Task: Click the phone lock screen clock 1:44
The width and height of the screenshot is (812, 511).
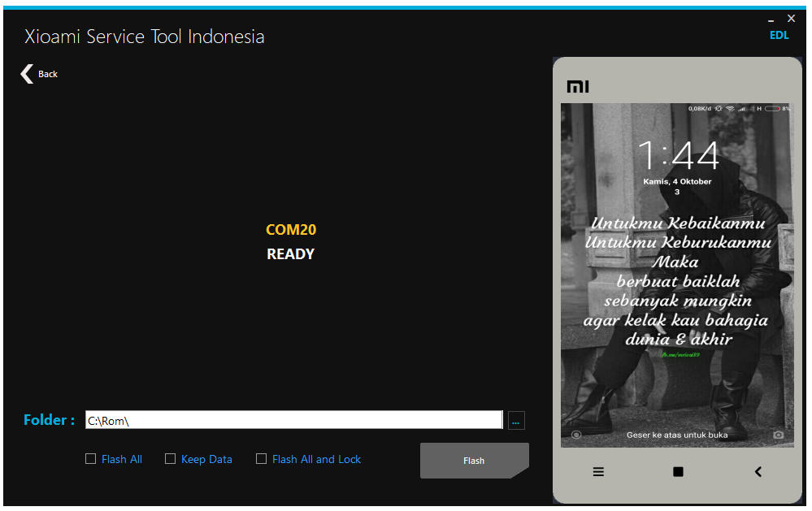Action: click(x=678, y=155)
